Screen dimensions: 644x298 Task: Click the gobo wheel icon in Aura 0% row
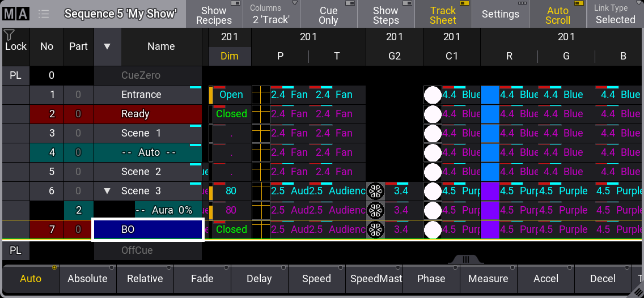tap(375, 210)
